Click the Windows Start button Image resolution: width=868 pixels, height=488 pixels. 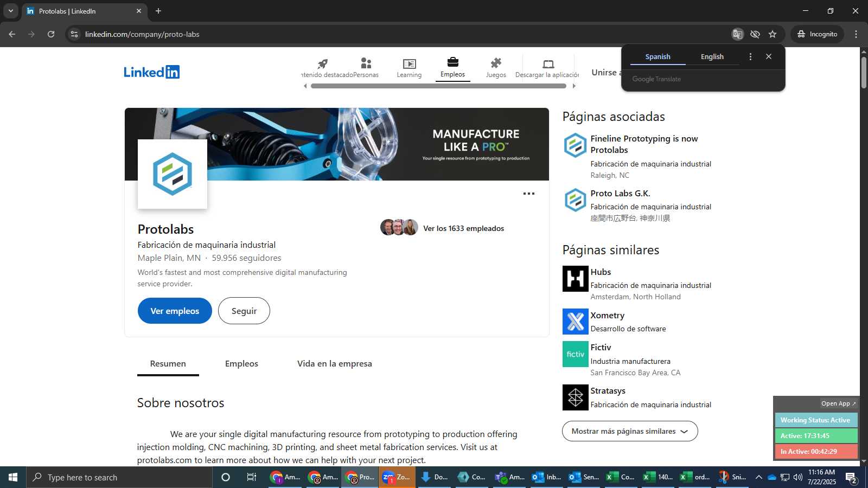click(x=13, y=477)
